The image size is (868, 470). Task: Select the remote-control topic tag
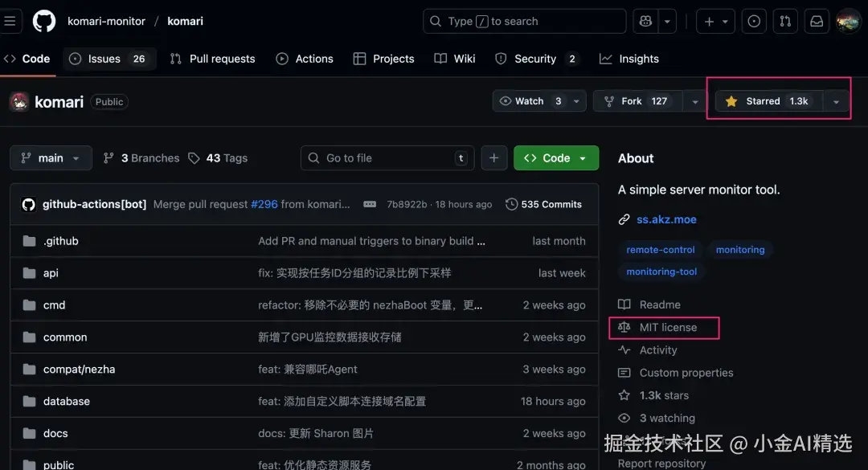pyautogui.click(x=661, y=250)
